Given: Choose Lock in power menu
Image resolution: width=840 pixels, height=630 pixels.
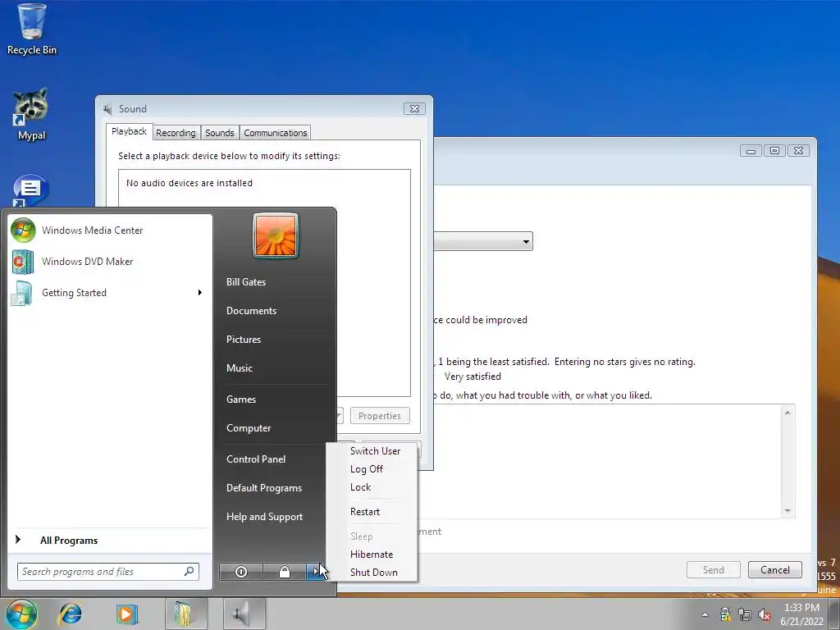Looking at the screenshot, I should (361, 487).
